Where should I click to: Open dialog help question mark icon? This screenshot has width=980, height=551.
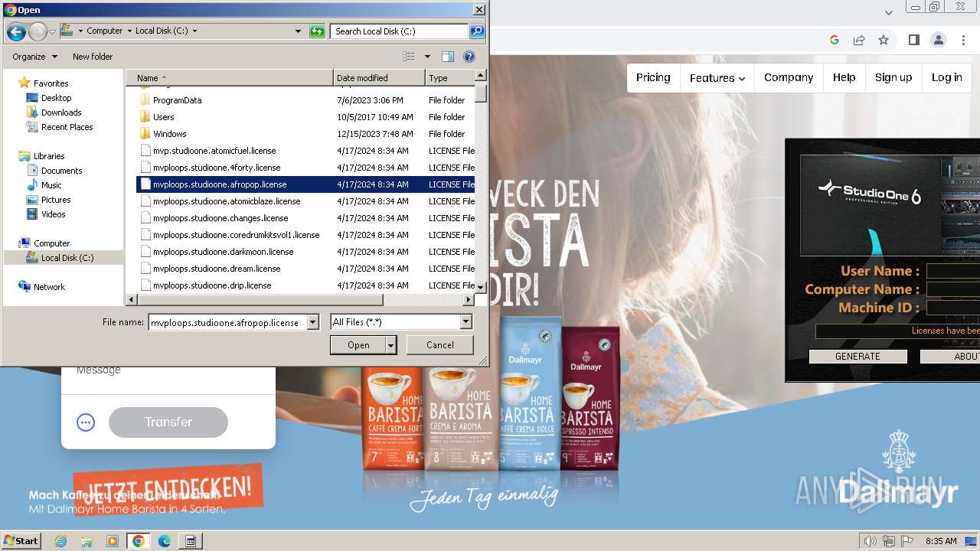click(469, 57)
